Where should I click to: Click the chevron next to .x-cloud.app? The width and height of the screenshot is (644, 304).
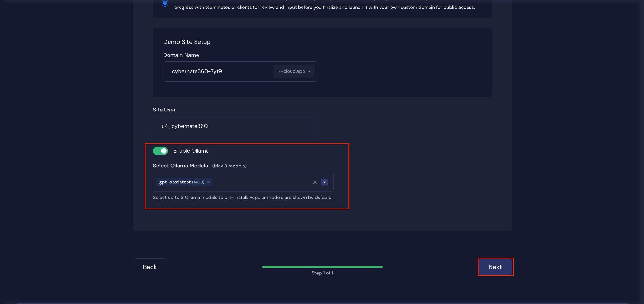(309, 71)
